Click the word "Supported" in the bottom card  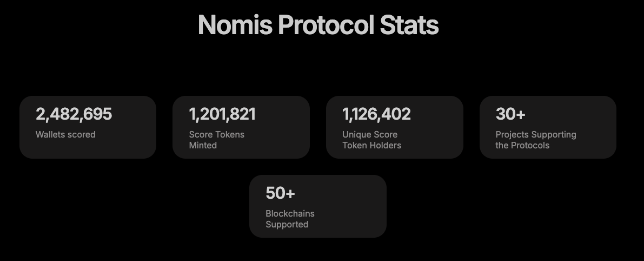pyautogui.click(x=287, y=224)
